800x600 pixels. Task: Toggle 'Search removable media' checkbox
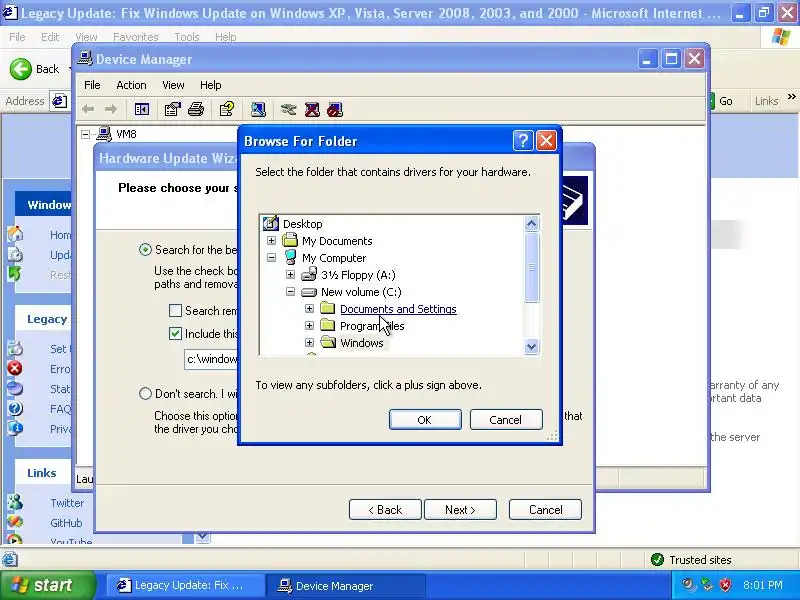click(x=175, y=310)
